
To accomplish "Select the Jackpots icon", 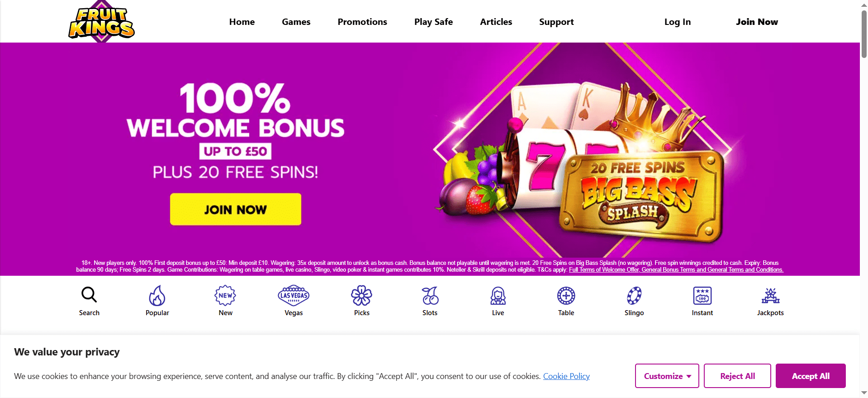I will [771, 296].
